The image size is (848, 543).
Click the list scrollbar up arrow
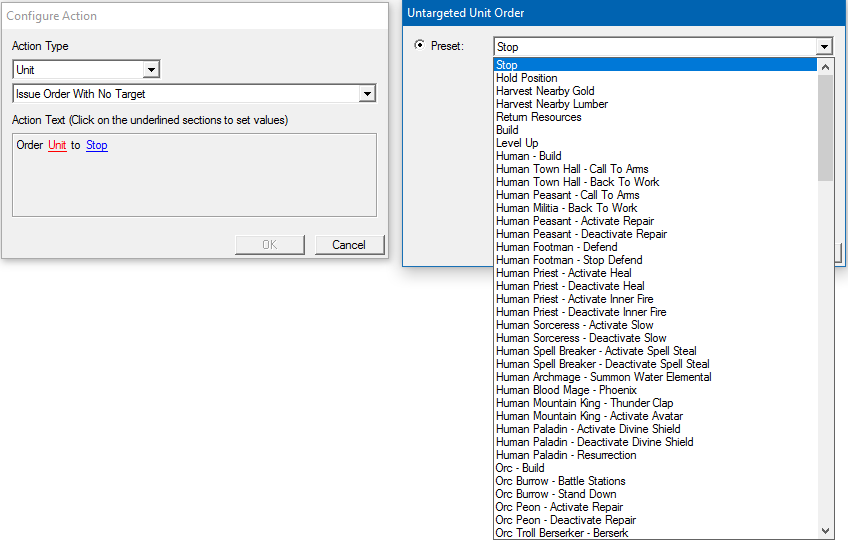click(825, 67)
